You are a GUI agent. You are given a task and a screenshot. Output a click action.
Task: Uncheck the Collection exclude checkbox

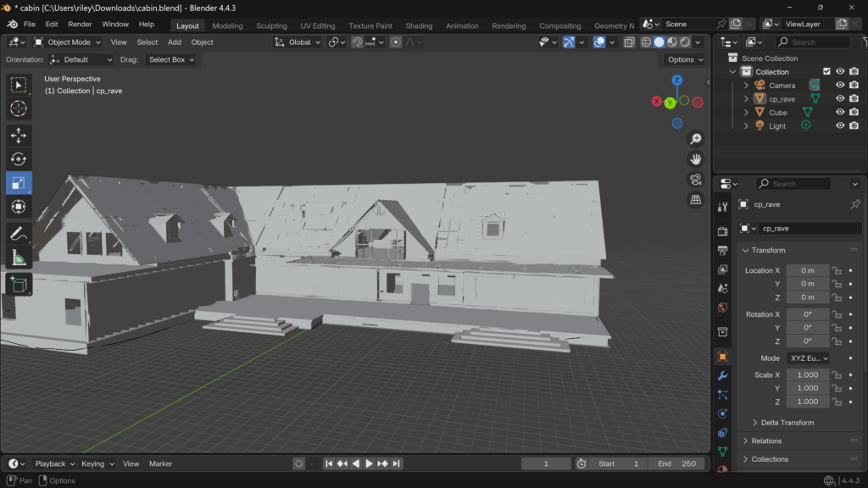[x=826, y=71]
